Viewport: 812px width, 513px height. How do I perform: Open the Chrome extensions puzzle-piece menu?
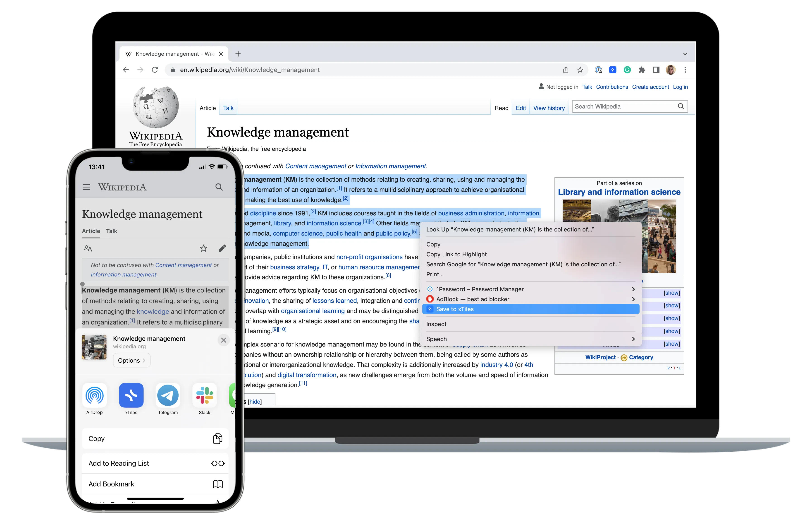642,70
